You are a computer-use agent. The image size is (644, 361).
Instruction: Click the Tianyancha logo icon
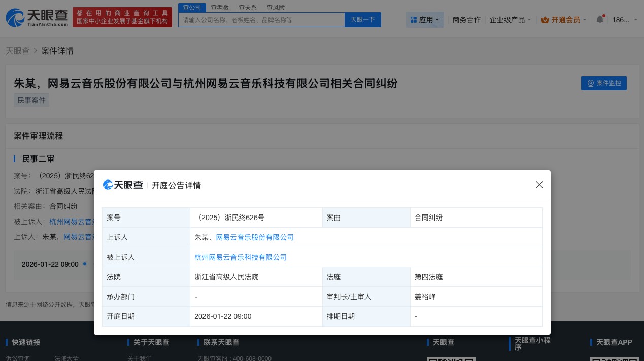15,18
